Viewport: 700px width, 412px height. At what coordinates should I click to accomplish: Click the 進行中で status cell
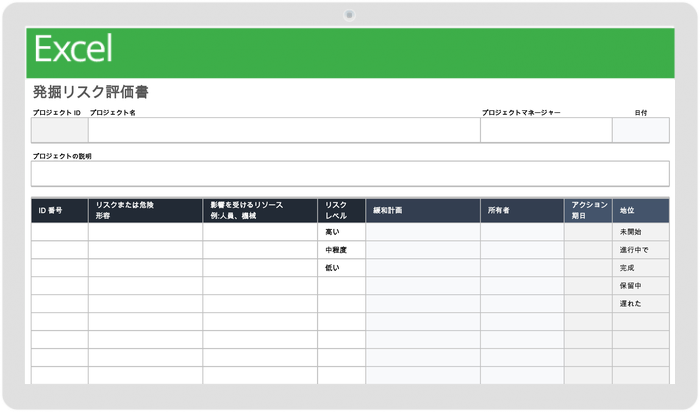coord(641,250)
